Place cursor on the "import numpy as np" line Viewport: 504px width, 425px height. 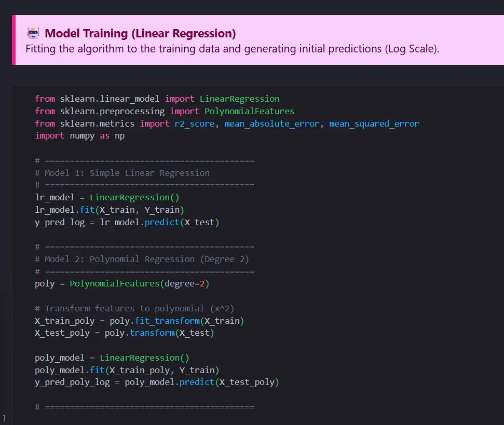click(79, 136)
